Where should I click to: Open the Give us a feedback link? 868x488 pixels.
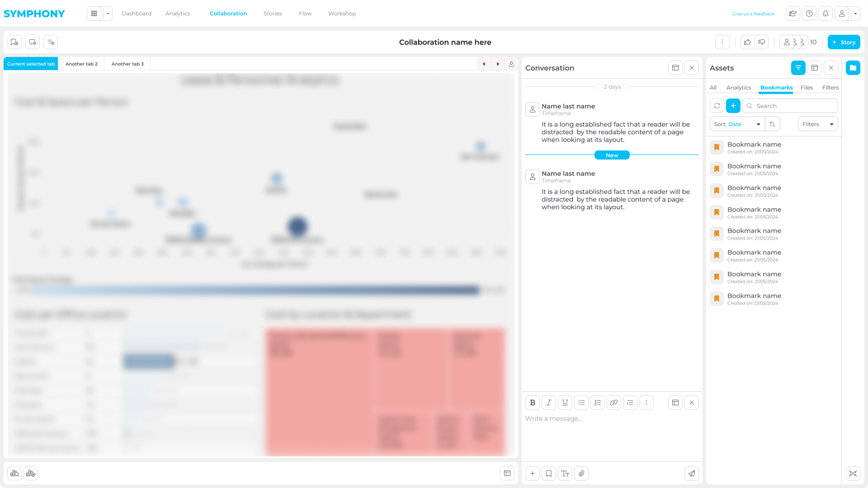[753, 14]
